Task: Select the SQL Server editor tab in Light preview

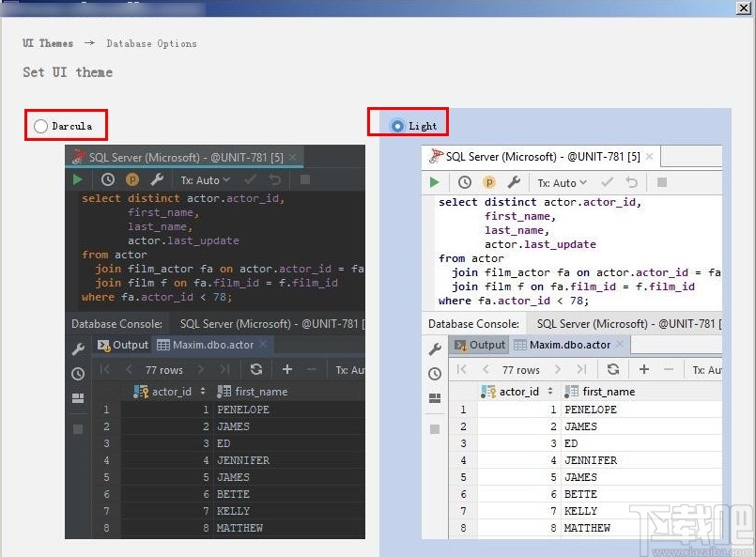Action: (541, 157)
